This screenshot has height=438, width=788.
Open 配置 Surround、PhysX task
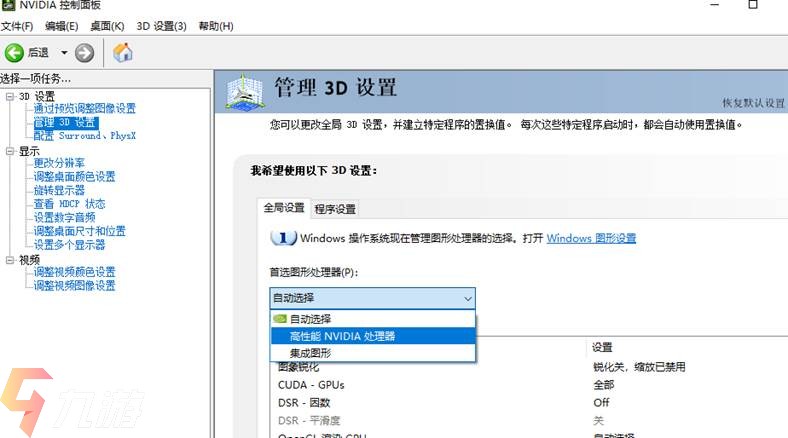click(x=84, y=136)
